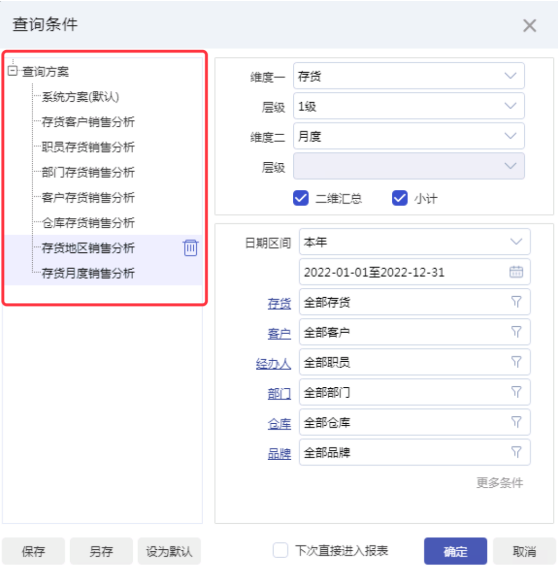Enable 下次直接进入报表 checkbox

[x=280, y=550]
